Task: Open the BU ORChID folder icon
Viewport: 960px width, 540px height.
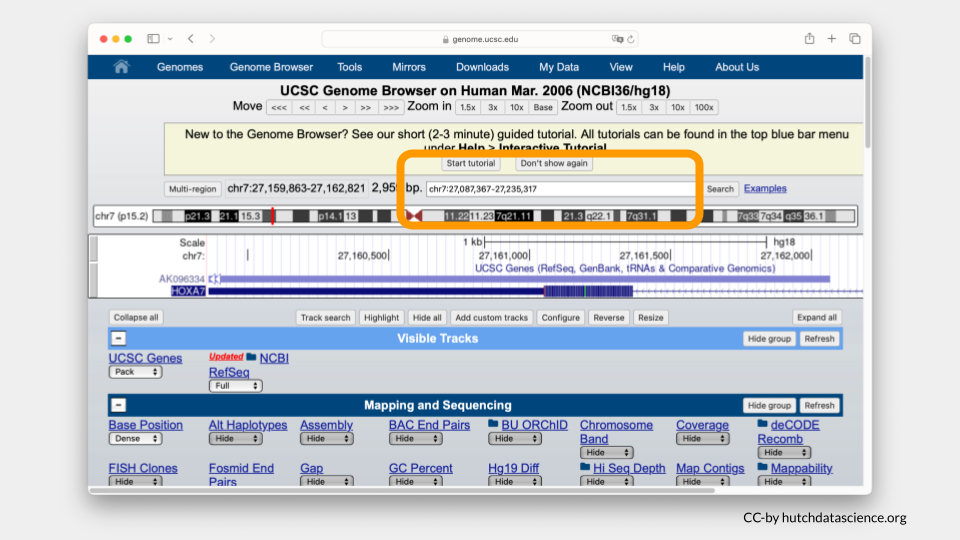Action: pos(493,424)
